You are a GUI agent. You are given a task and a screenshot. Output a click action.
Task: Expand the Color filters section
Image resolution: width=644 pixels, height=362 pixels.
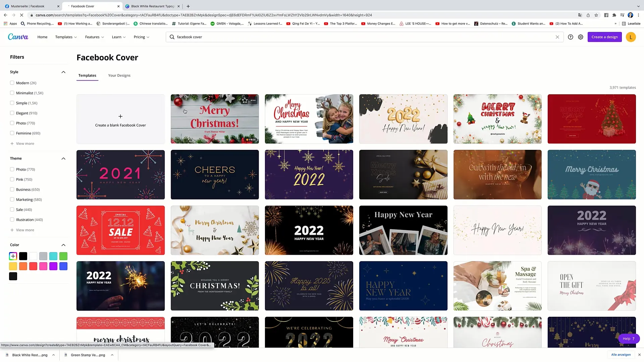[63, 245]
